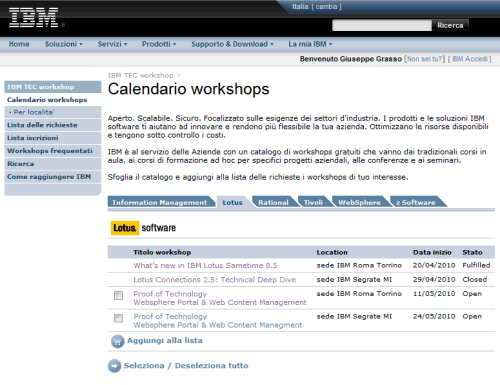The width and height of the screenshot is (500, 385).
Task: Click the Lotus software logo
Action: (143, 228)
